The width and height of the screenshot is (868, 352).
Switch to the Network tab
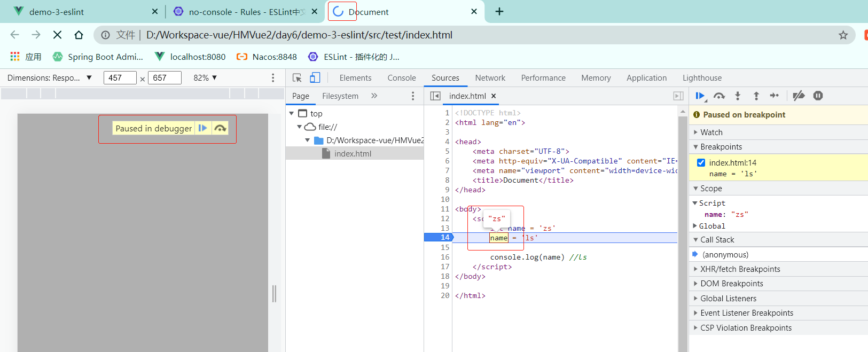coord(490,78)
